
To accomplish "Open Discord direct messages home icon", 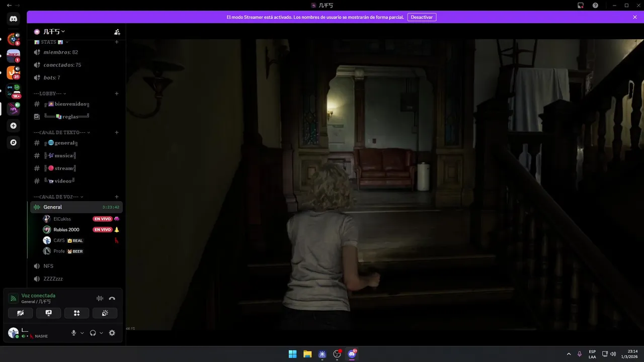I will (x=13, y=19).
